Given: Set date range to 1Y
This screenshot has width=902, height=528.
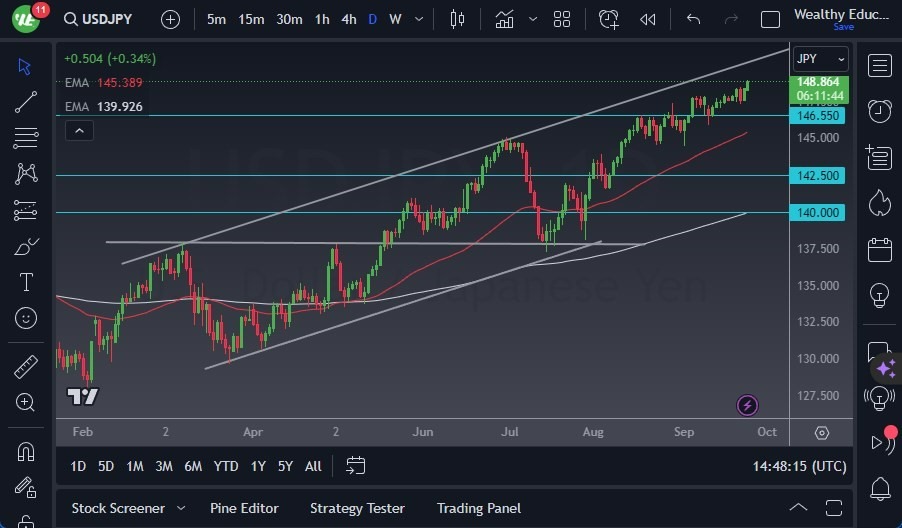Looking at the screenshot, I should (258, 466).
